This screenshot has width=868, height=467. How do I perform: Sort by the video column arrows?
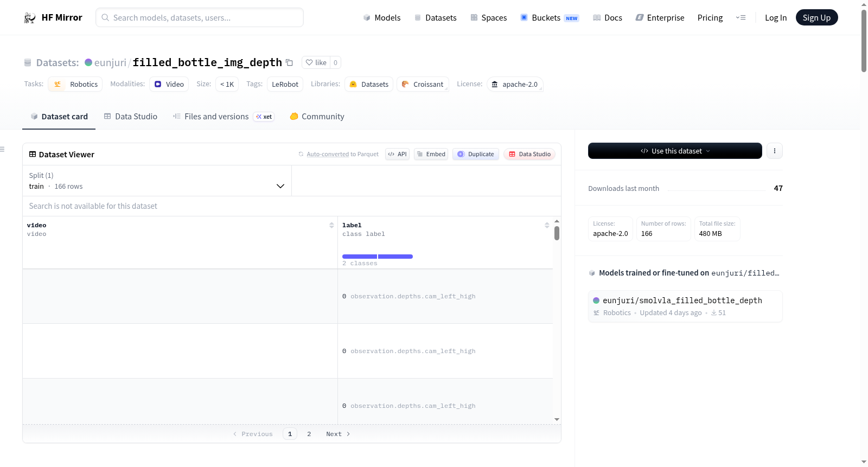coord(331,225)
